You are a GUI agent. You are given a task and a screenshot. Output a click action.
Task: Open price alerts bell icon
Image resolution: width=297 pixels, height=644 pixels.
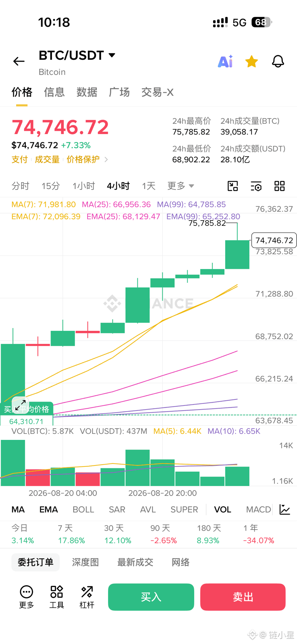[278, 61]
